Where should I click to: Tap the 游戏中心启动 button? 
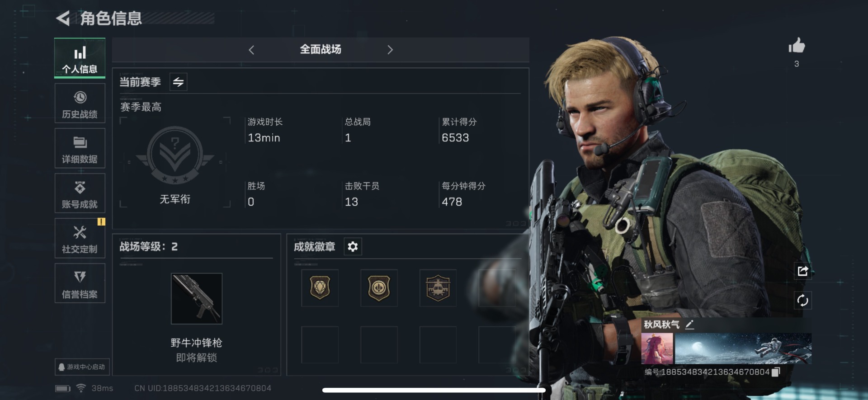[x=82, y=367]
